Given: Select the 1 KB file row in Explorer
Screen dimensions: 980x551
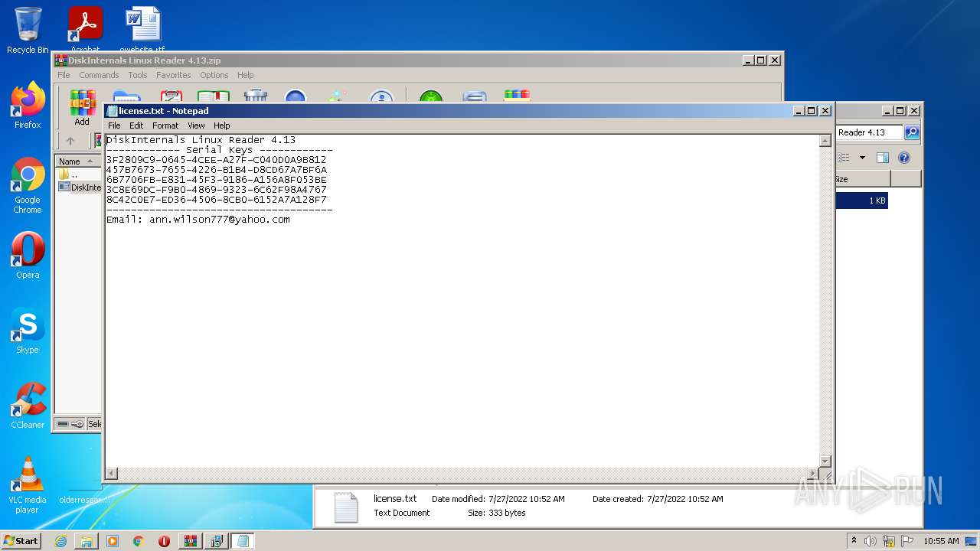Looking at the screenshot, I should pos(862,201).
